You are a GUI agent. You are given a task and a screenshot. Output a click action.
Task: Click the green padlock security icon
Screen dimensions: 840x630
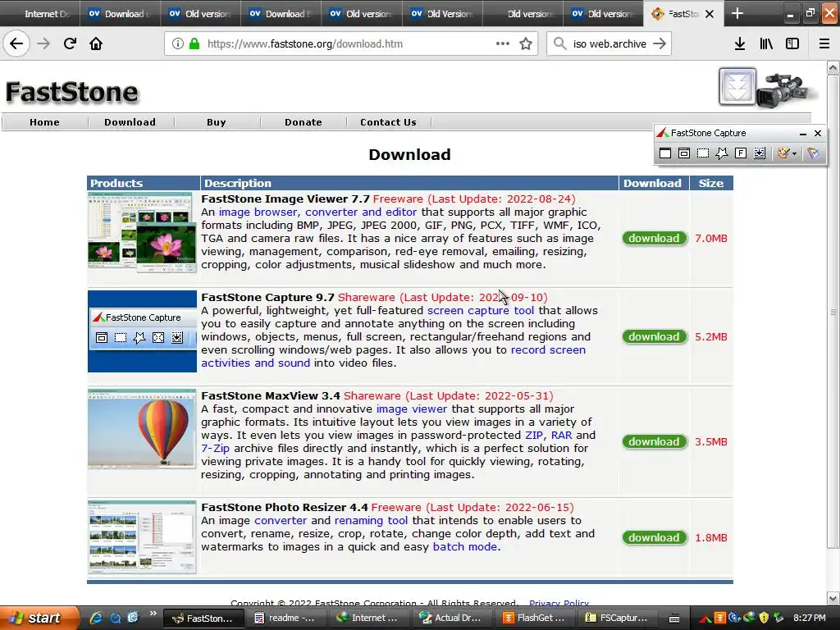(x=194, y=44)
